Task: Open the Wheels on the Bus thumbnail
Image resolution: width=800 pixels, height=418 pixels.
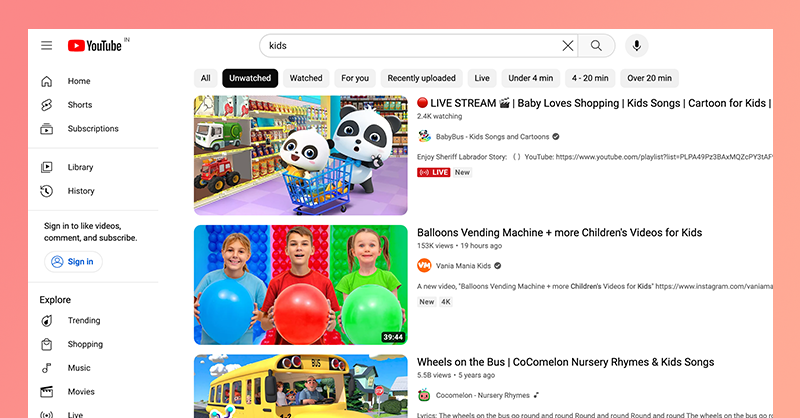Action: pos(301,386)
